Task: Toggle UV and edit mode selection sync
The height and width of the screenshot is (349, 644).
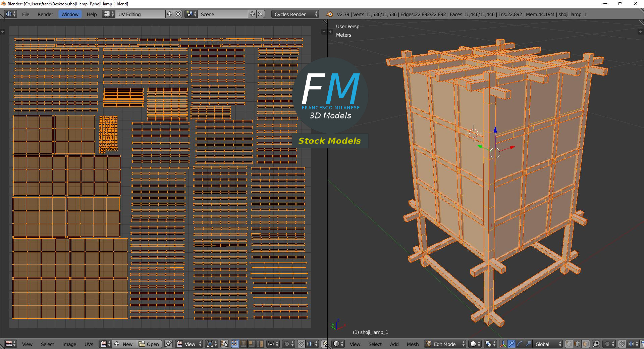Action: [x=225, y=344]
